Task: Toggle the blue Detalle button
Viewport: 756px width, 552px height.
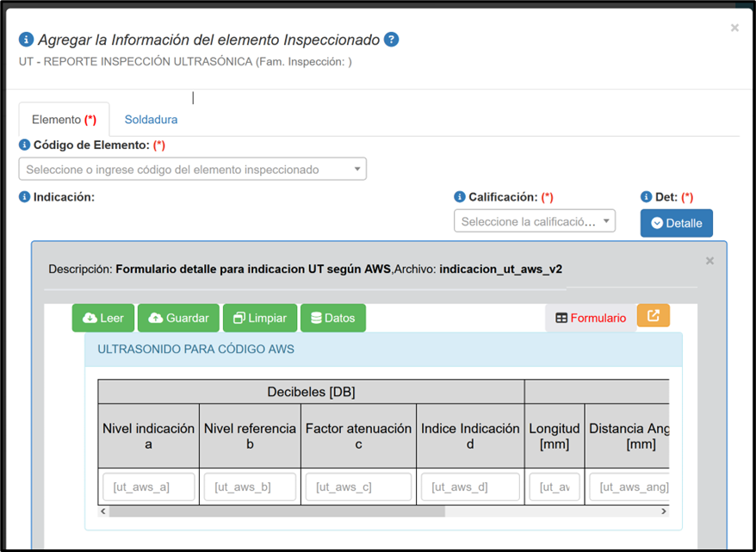Action: [676, 223]
